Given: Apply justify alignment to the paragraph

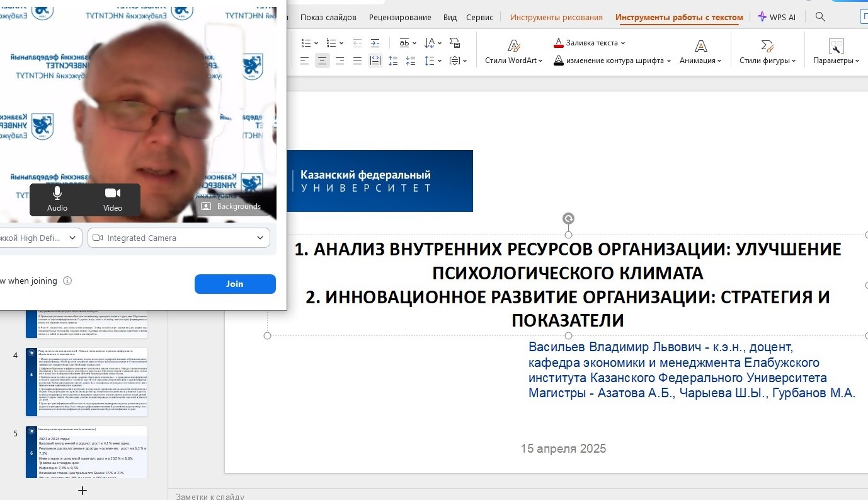Looking at the screenshot, I should pos(357,61).
